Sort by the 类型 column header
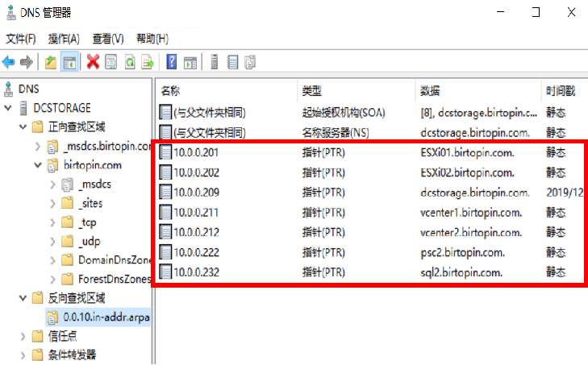The width and height of the screenshot is (588, 365). [312, 91]
